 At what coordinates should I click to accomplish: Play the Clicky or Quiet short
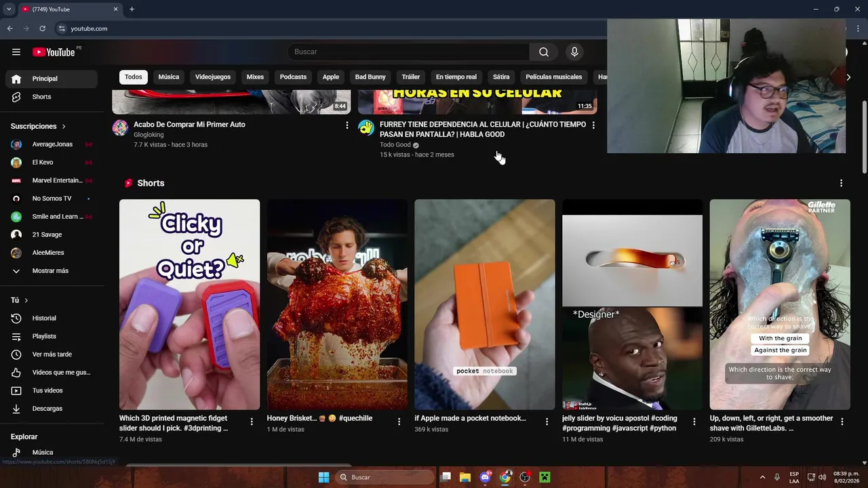click(x=189, y=304)
